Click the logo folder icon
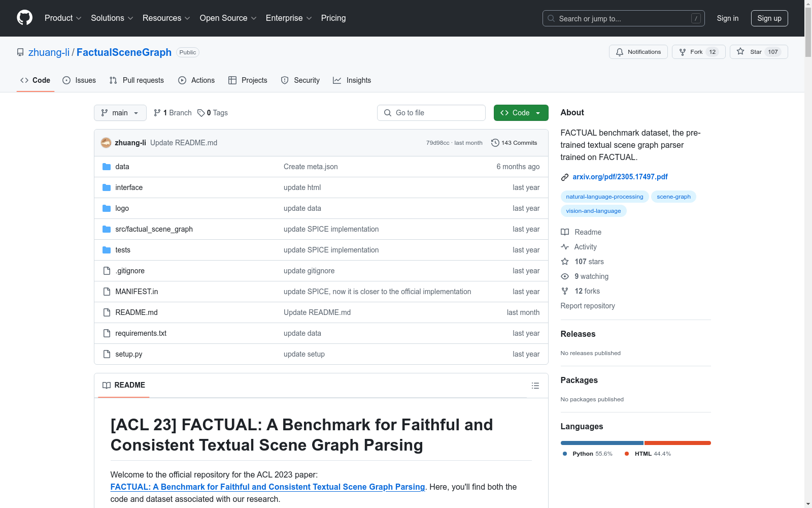This screenshot has height=508, width=812. click(x=107, y=208)
